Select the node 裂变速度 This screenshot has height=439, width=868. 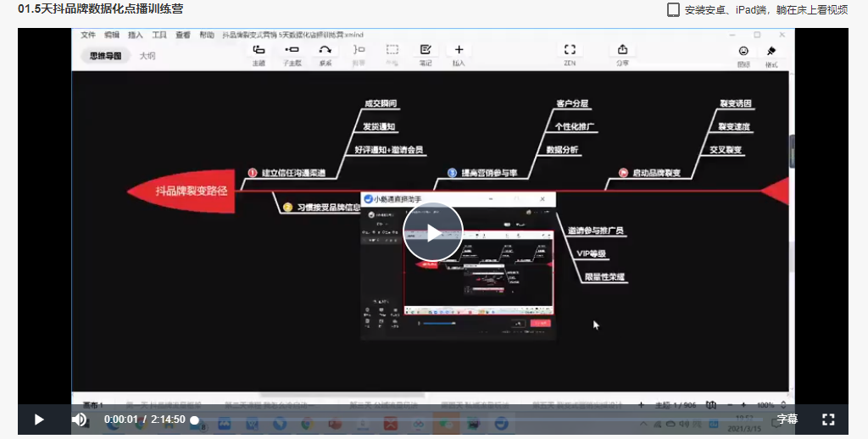pos(734,127)
